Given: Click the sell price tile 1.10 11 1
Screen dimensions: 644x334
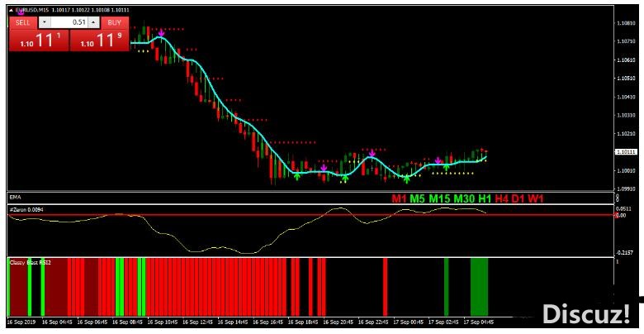Looking at the screenshot, I should [39, 41].
